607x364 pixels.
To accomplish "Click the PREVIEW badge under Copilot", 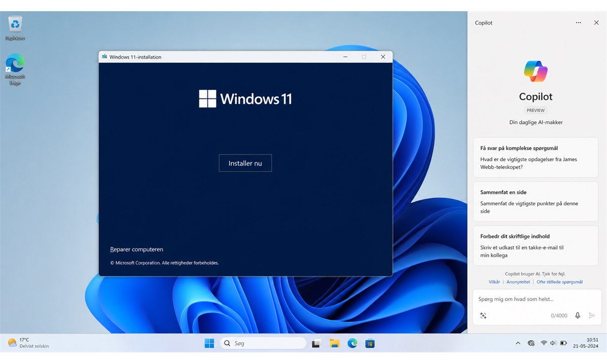I will 536,110.
